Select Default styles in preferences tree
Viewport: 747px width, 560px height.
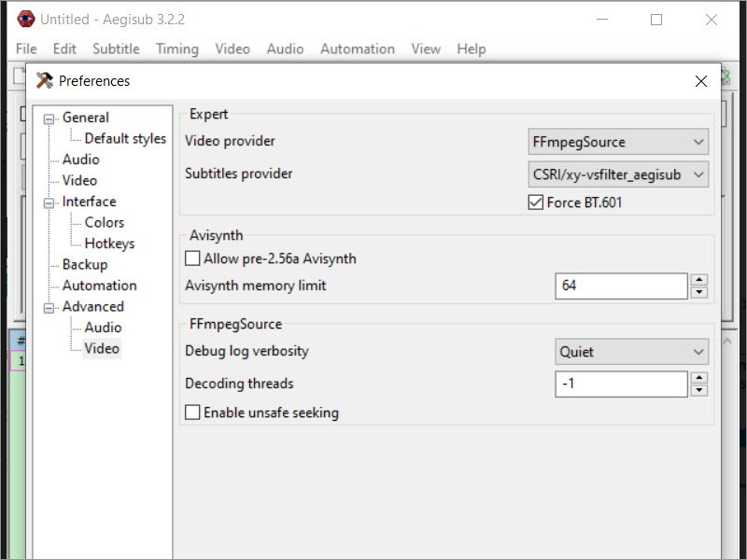[x=125, y=139]
